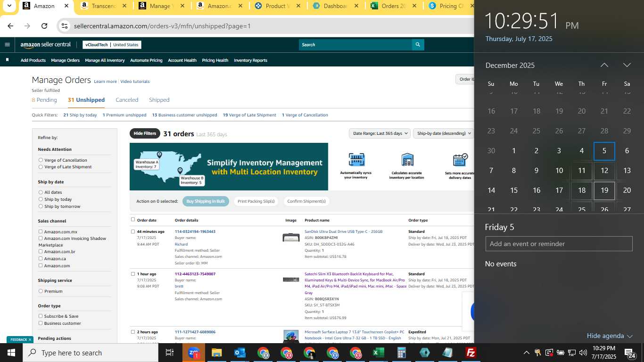The width and height of the screenshot is (644, 362).
Task: Check the Amazon.com.mx sales channel
Action: tap(41, 231)
